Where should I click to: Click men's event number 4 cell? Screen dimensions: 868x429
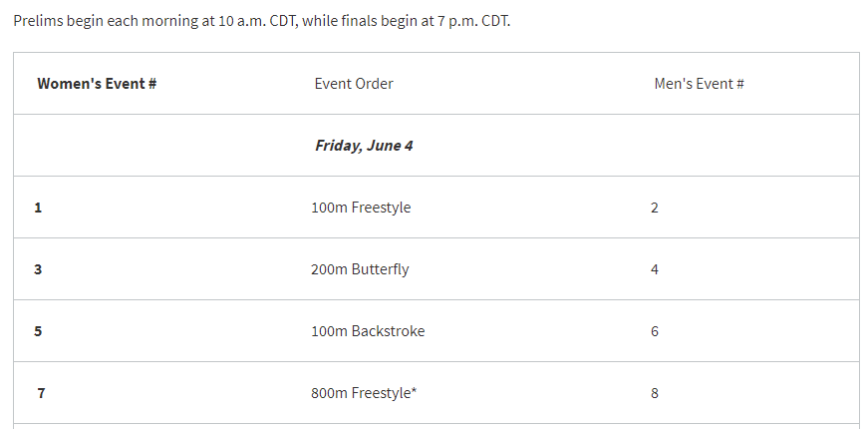coord(655,270)
